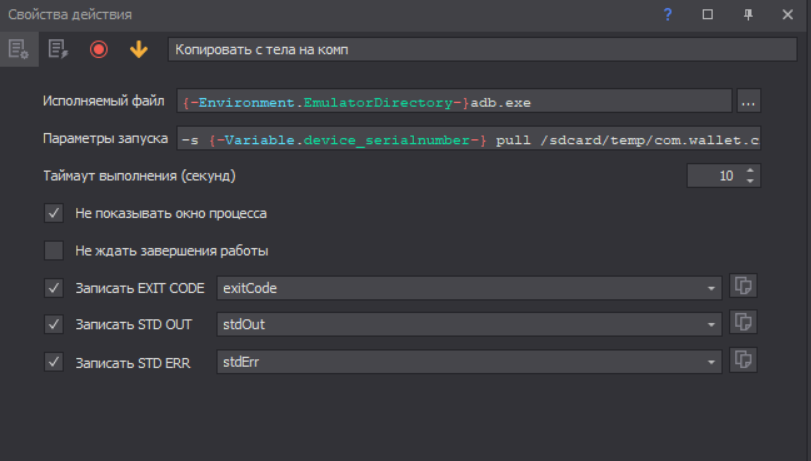Browse for executable file with ellipsis button
Viewport: 811px width, 461px height.
[x=749, y=101]
